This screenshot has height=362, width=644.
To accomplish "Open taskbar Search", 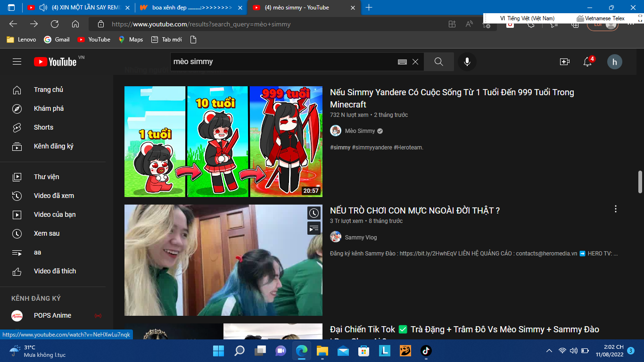I will [239, 351].
